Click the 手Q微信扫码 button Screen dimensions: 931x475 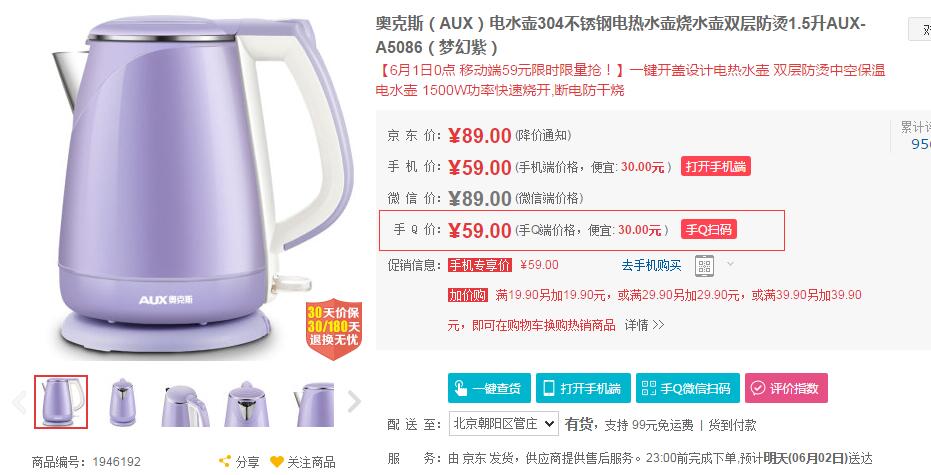[688, 388]
